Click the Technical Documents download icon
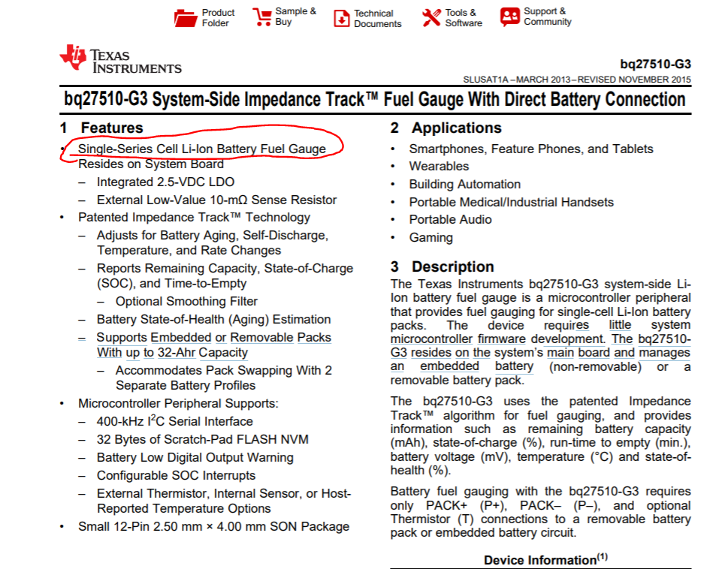The height and width of the screenshot is (569, 728). [342, 18]
